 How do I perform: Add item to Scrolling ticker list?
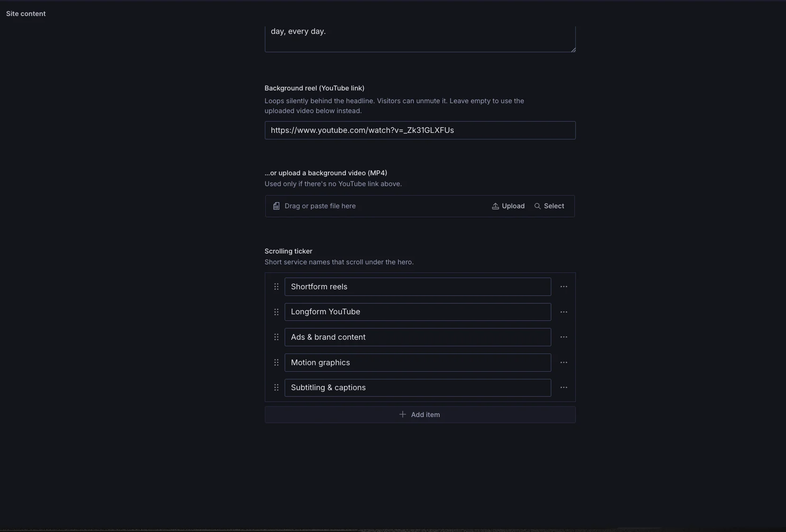coord(420,415)
